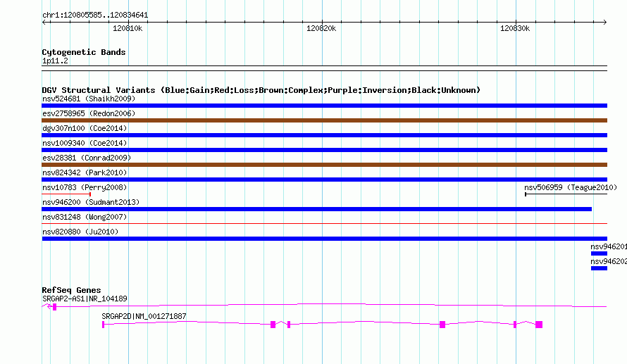Click the 120820k ruler tick label

click(x=321, y=28)
